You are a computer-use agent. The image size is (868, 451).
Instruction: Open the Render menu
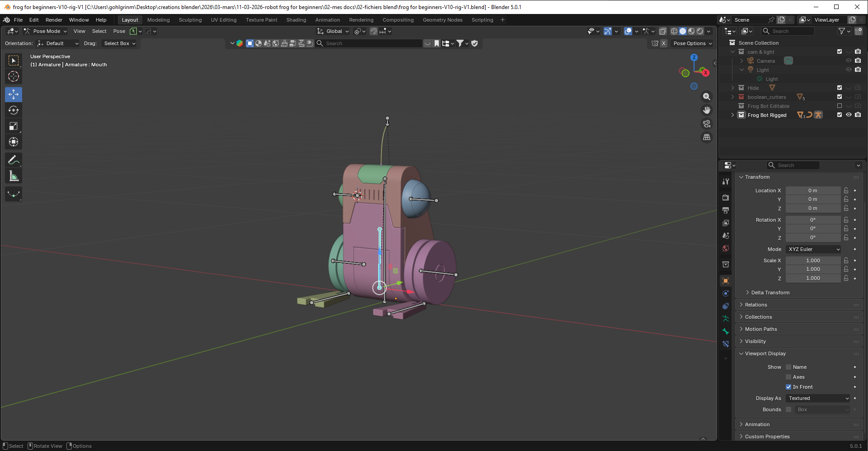54,20
